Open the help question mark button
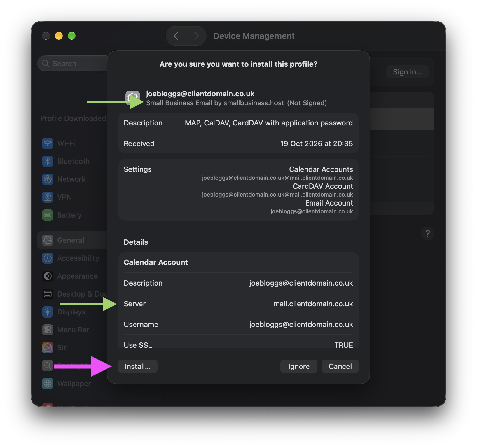The height and width of the screenshot is (448, 477). 427,233
